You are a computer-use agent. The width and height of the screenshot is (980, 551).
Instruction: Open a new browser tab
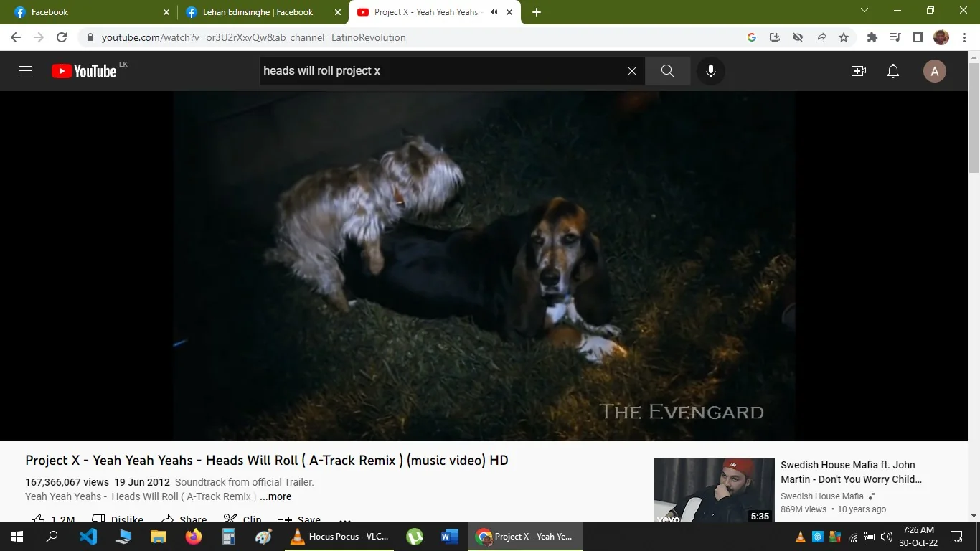pos(537,12)
